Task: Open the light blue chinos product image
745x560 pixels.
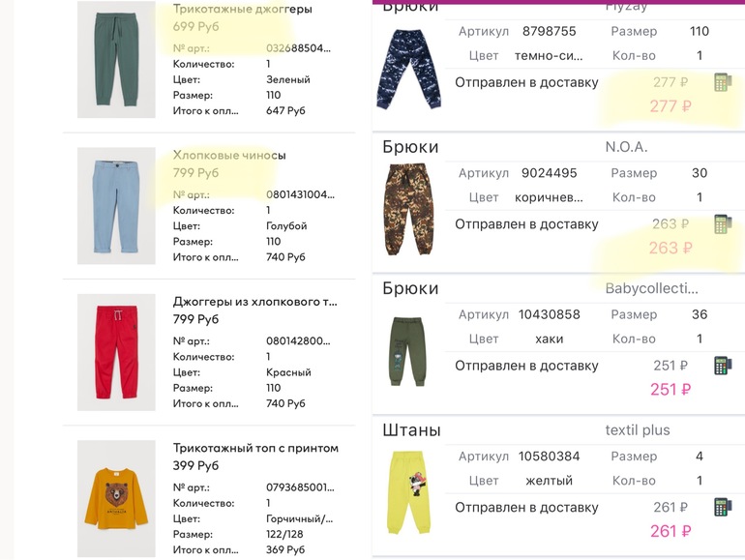Action: click(116, 206)
